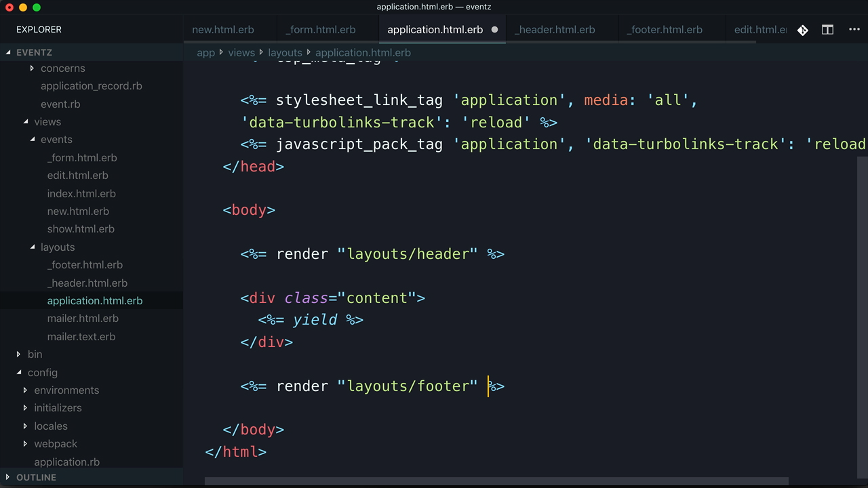
Task: Click the opening body tag
Action: tap(249, 210)
